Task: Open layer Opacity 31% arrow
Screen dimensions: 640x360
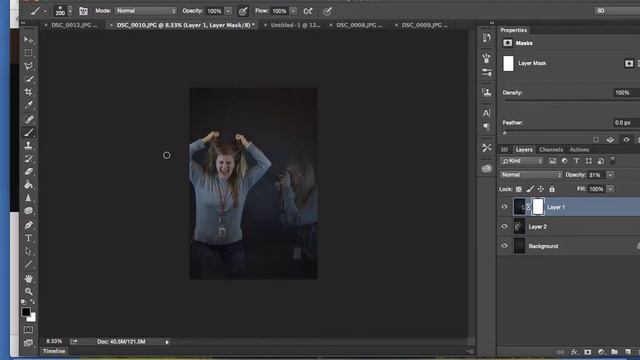Action: [610, 175]
